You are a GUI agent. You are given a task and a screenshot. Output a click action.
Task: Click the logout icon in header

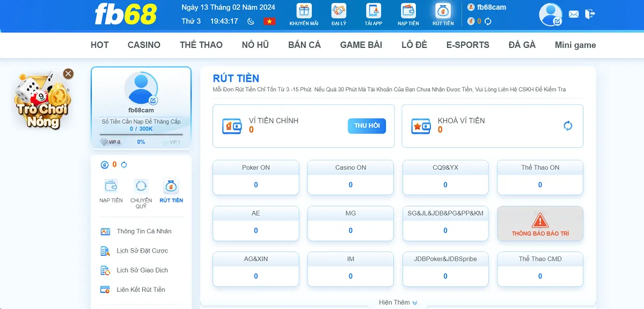[590, 15]
